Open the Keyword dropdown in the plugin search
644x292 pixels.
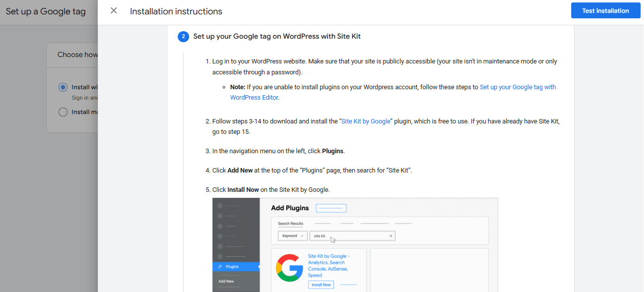(x=292, y=235)
